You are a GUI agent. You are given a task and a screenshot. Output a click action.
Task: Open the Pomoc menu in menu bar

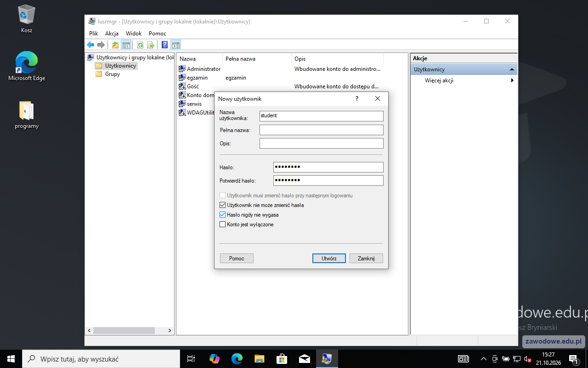tap(158, 34)
